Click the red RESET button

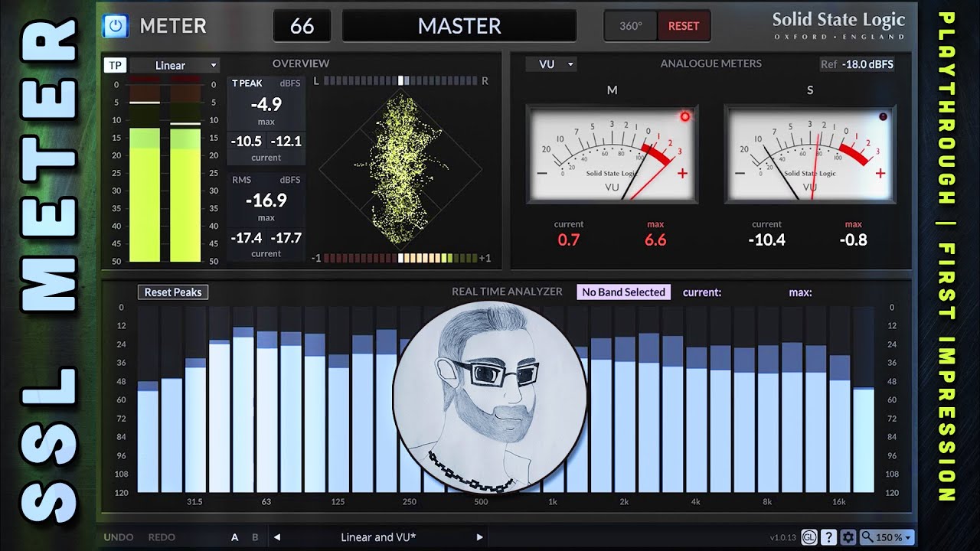pyautogui.click(x=684, y=26)
